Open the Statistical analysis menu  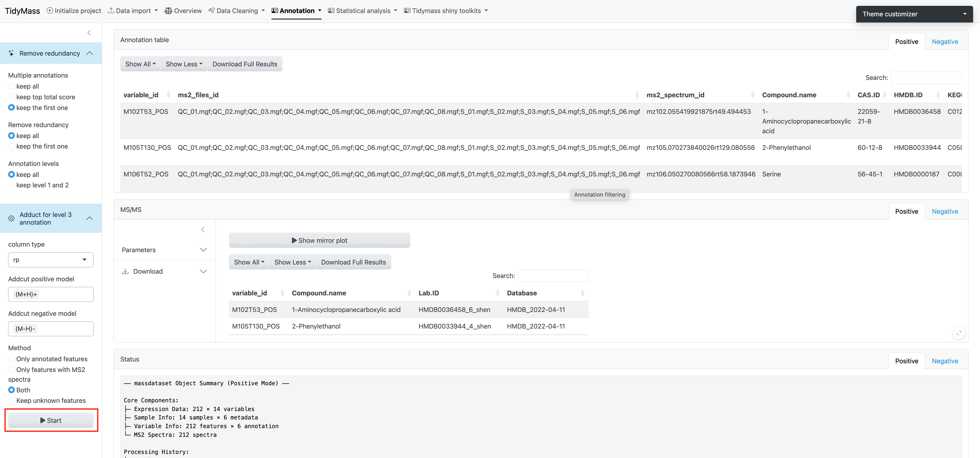363,11
